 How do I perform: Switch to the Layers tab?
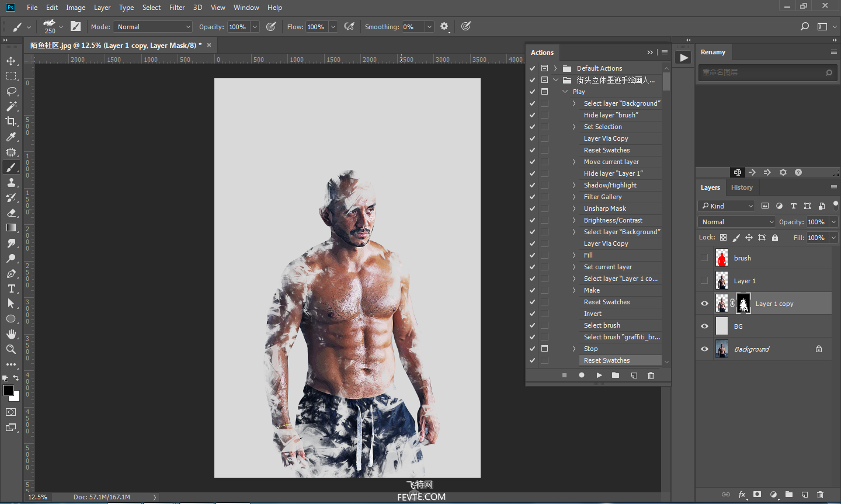coord(710,187)
